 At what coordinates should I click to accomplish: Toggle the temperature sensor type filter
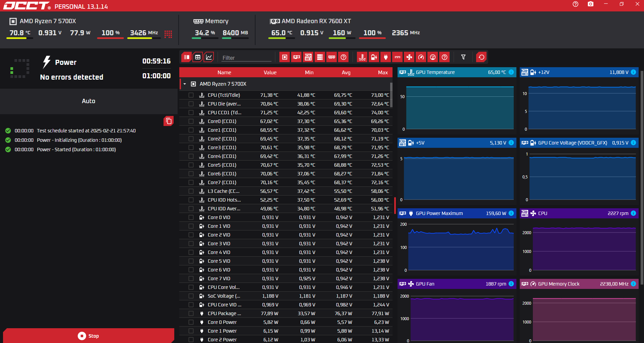362,57
